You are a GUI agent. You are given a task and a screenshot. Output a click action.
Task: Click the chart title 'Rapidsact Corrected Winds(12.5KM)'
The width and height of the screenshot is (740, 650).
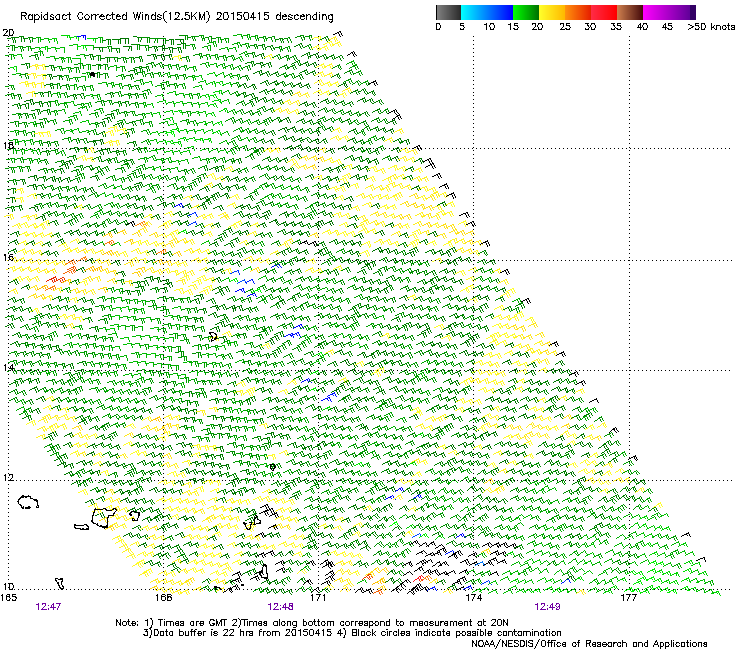115,17
